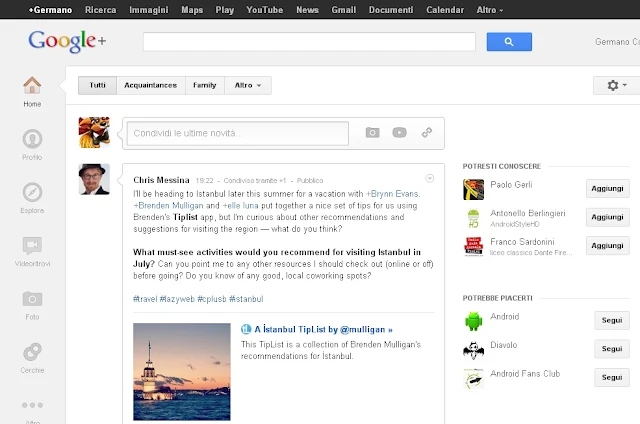640x424 pixels.
Task: Open the post options arrow on Chris Messina's post
Action: point(429,178)
